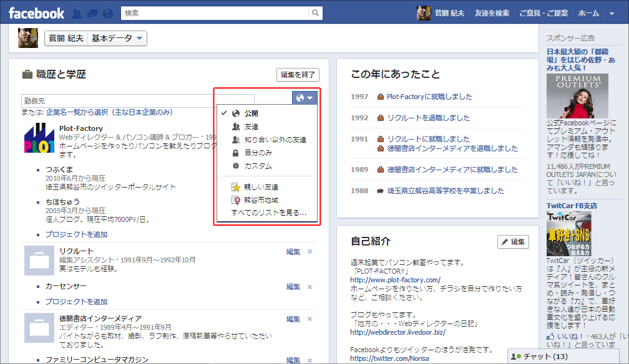Click 編集 button in 自己紹介 section

(x=513, y=242)
